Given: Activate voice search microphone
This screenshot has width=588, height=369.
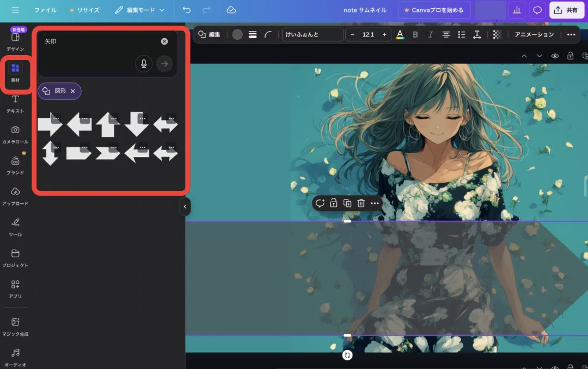Looking at the screenshot, I should tap(144, 64).
